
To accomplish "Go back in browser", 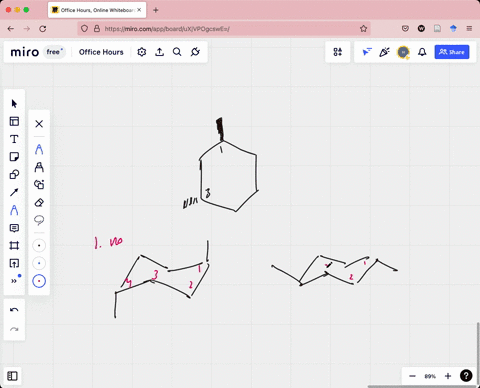I will [x=11, y=29].
